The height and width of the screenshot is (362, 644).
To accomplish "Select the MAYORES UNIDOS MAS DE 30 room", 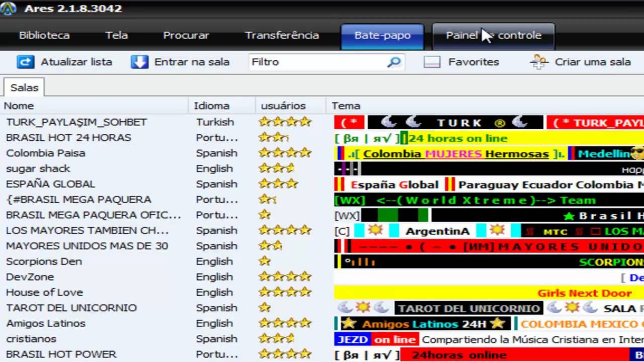I will (x=87, y=246).
